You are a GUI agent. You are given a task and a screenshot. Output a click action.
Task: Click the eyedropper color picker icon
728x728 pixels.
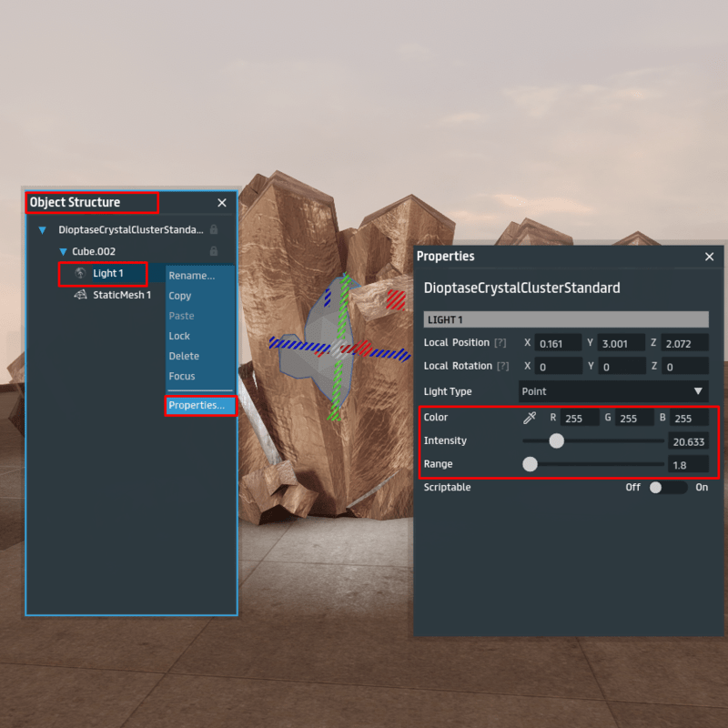pos(530,418)
